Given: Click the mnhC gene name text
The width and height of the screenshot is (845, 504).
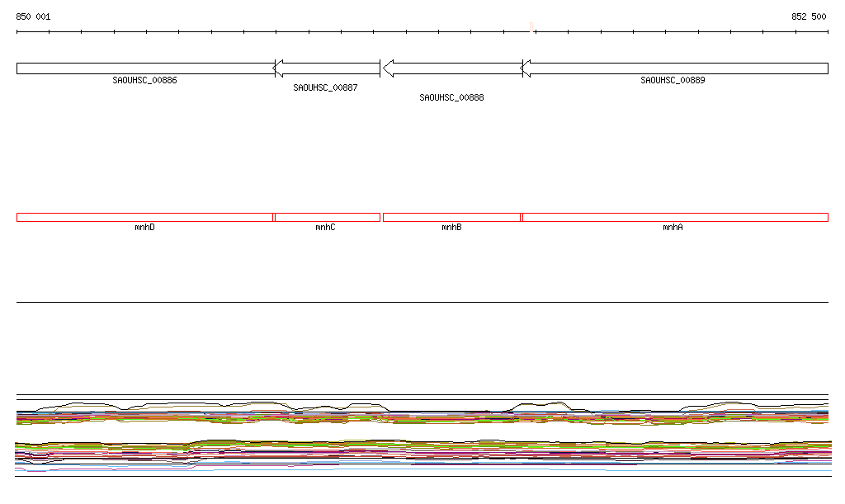Looking at the screenshot, I should coord(325,227).
